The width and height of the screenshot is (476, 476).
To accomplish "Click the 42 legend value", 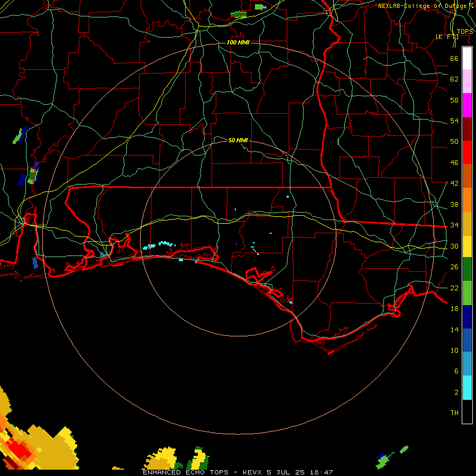I will point(454,184).
